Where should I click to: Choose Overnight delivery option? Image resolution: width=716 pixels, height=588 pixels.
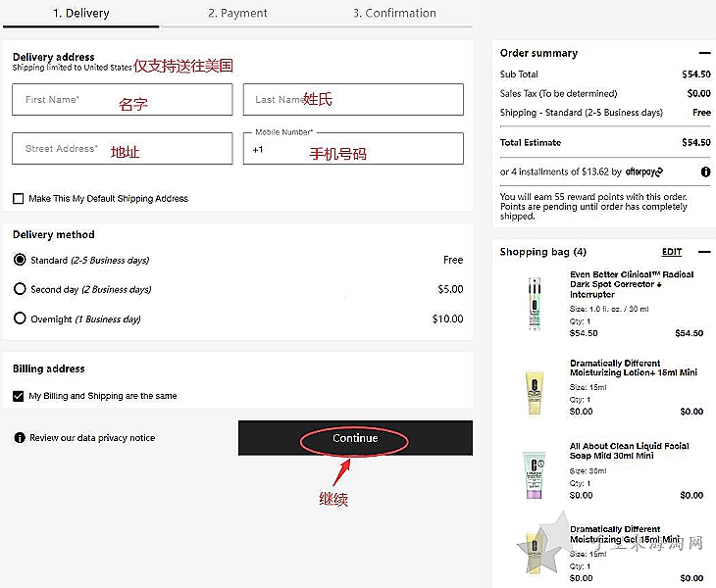pyautogui.click(x=20, y=318)
